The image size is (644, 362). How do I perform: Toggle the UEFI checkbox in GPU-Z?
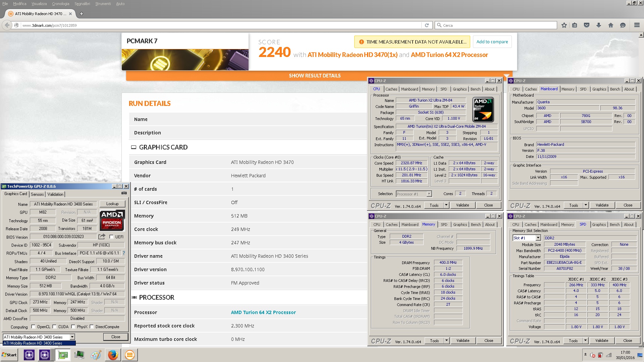[111, 237]
